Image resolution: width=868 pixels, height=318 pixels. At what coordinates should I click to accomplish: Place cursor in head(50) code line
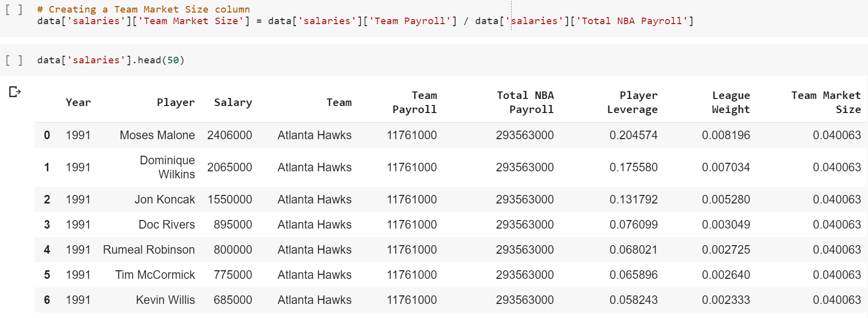click(111, 60)
